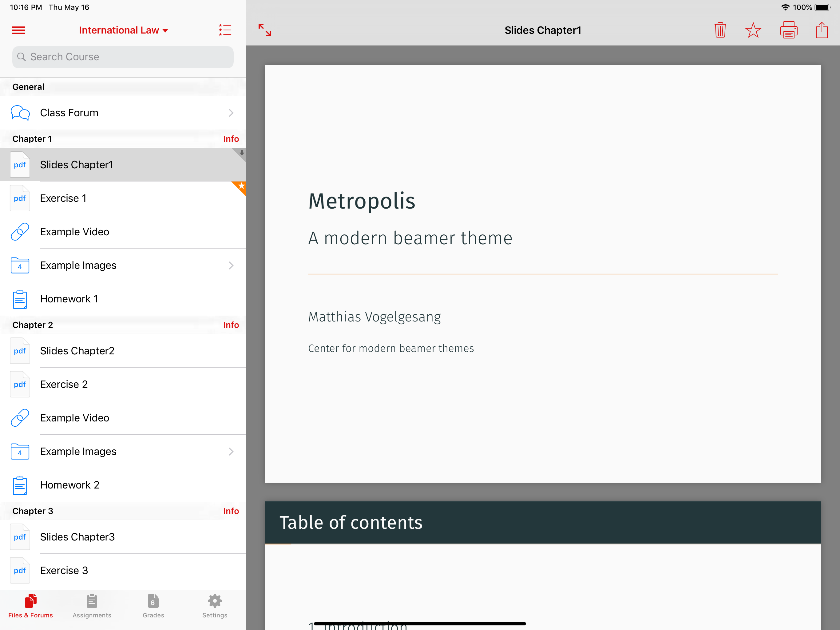
Task: Open Chapter 2 Example Video link icon
Action: tap(20, 418)
